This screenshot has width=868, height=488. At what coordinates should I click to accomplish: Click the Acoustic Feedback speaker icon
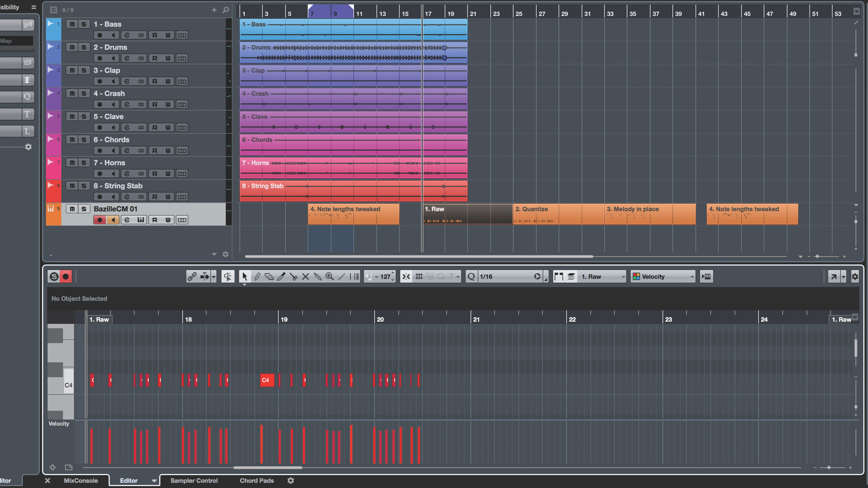[x=228, y=277]
